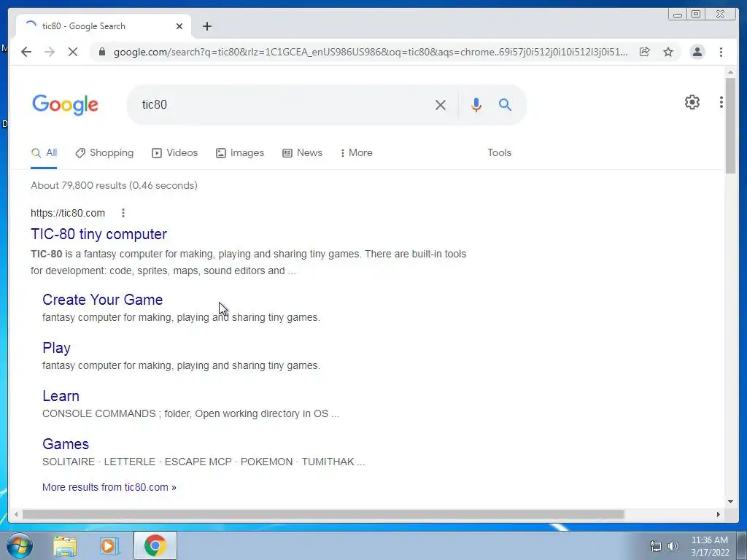Click the https://tic80.com URL text
Screen dimensions: 747x560
(x=68, y=213)
